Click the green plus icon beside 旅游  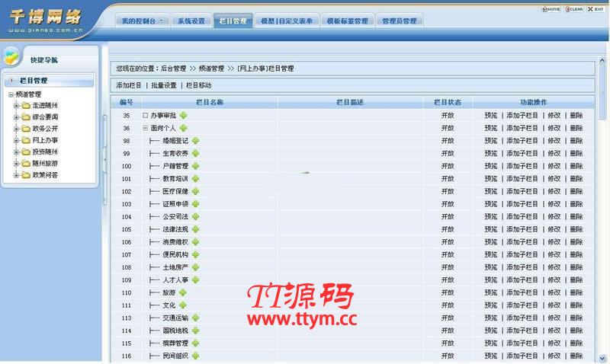tap(183, 292)
